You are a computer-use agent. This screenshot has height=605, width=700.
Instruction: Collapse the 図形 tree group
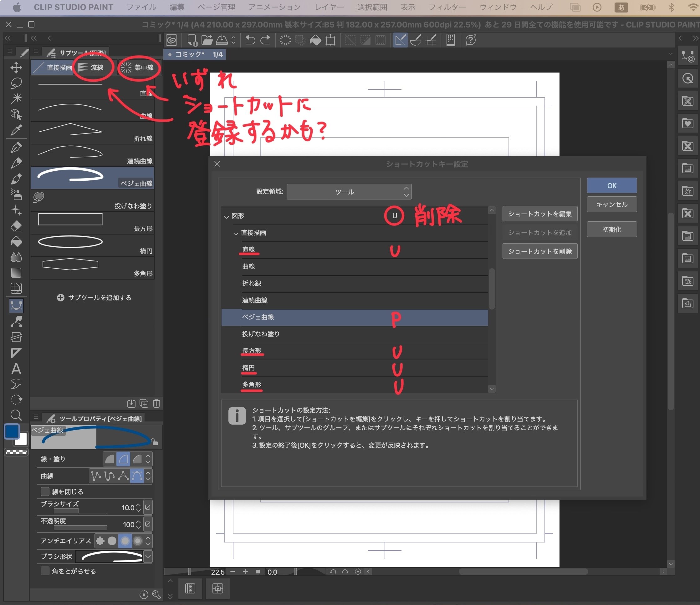[x=226, y=216]
